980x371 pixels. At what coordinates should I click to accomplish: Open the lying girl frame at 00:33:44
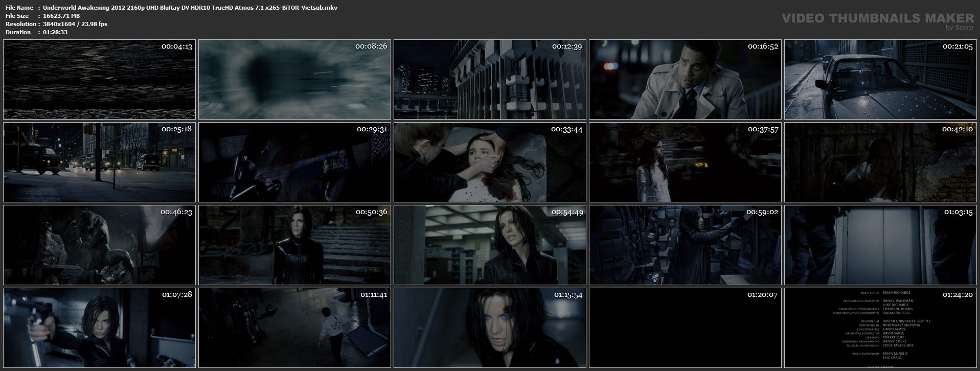coord(490,163)
